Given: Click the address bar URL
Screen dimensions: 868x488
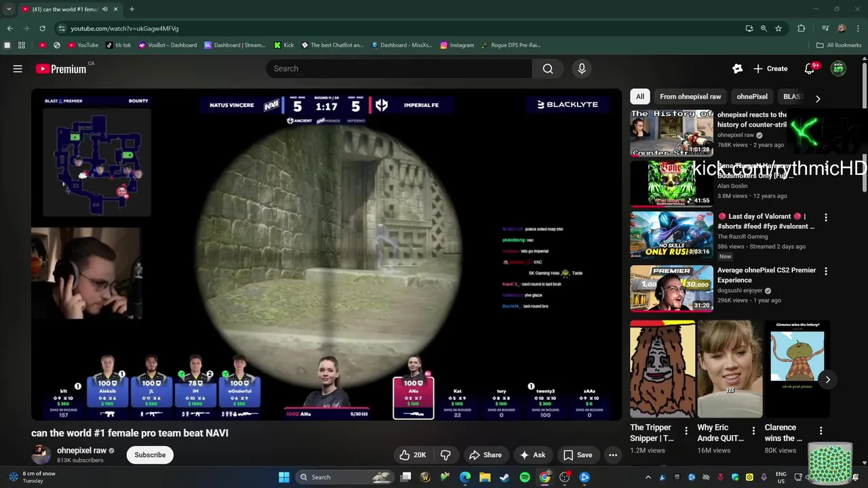Looking at the screenshot, I should [x=125, y=28].
